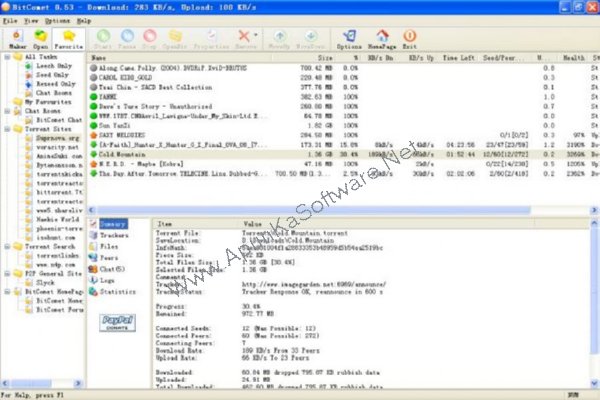The image size is (600, 400).
Task: Click the Open torrent toolbar icon
Action: (x=40, y=39)
